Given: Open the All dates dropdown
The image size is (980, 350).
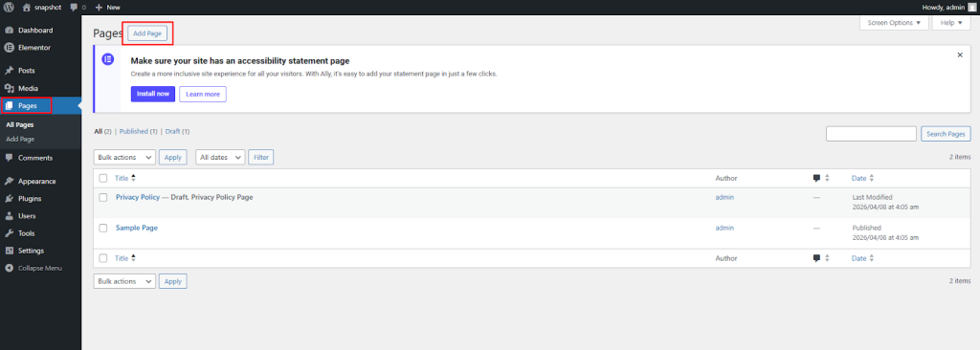Looking at the screenshot, I should tap(220, 158).
